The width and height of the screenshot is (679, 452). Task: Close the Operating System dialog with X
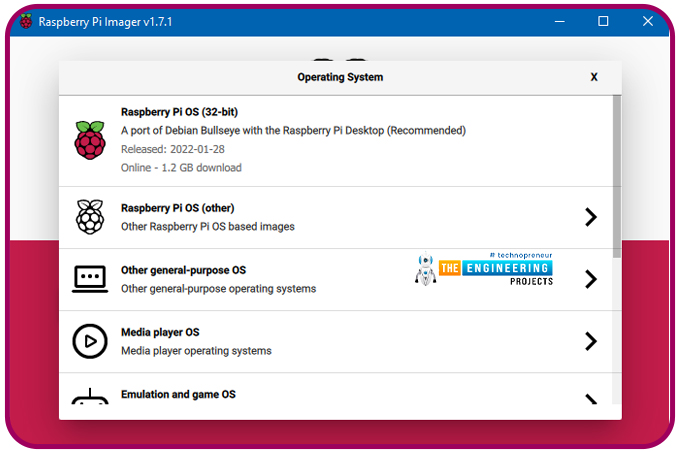[x=594, y=77]
